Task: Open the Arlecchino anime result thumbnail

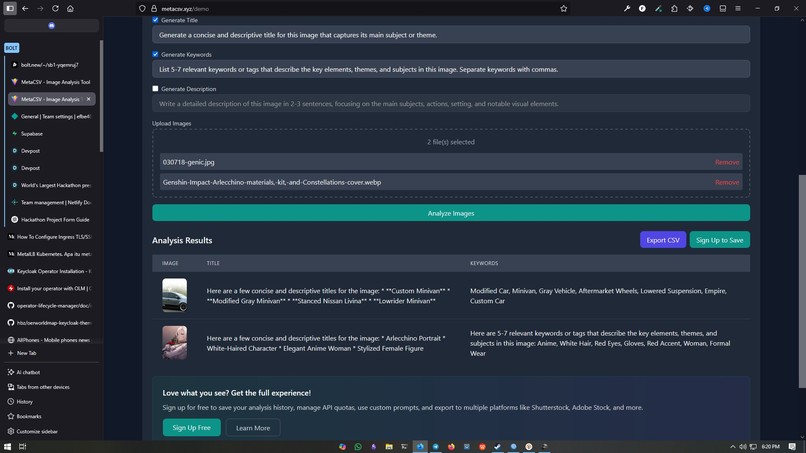Action: pyautogui.click(x=175, y=342)
